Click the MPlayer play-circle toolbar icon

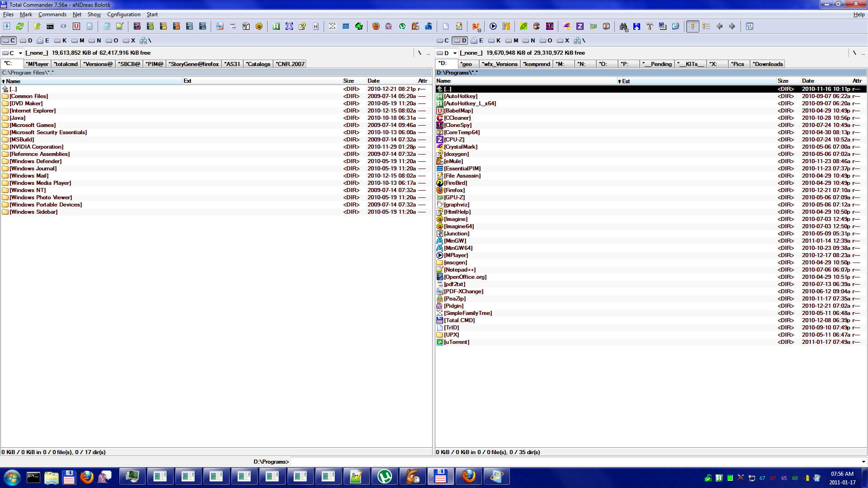tap(493, 26)
